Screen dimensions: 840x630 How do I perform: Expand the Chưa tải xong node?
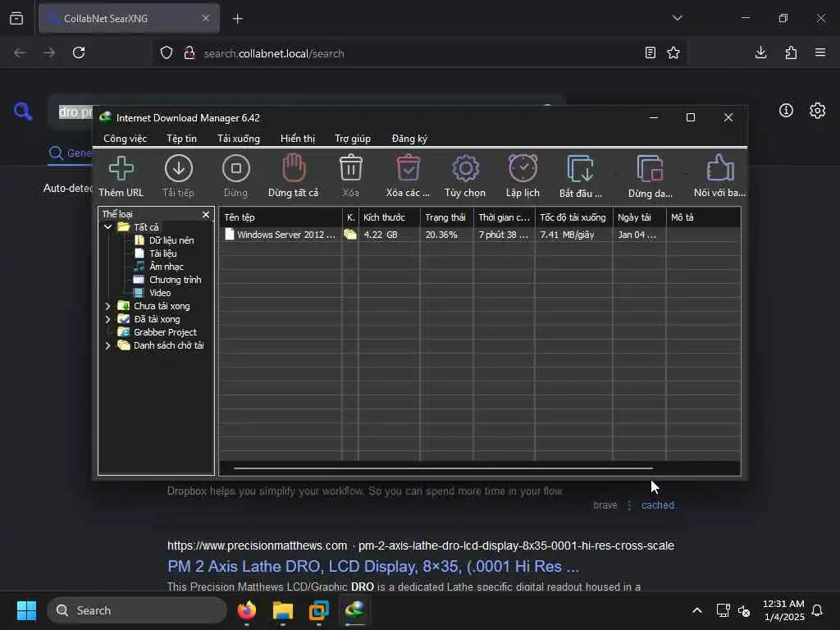pos(107,306)
